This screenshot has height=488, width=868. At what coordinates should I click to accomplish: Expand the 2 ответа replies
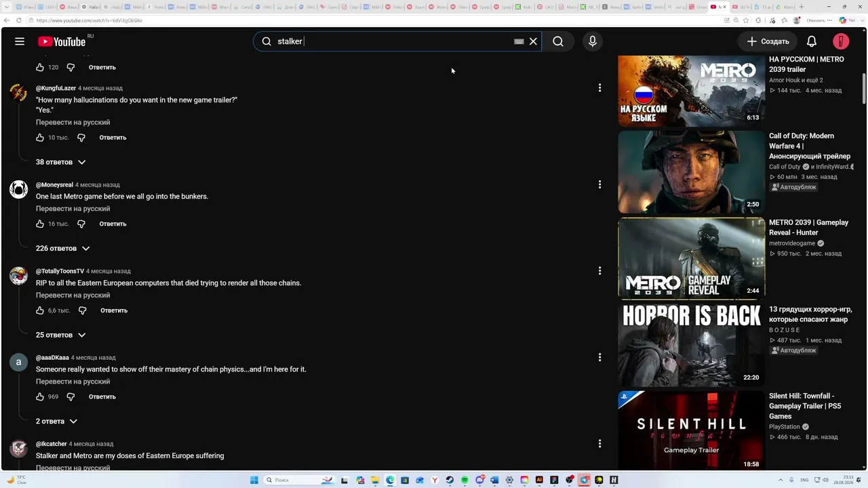[57, 422]
